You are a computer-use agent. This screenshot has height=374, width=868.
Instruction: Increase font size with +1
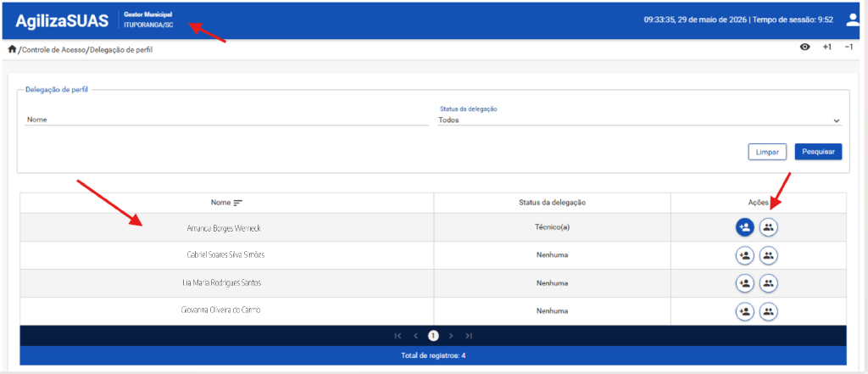(826, 47)
